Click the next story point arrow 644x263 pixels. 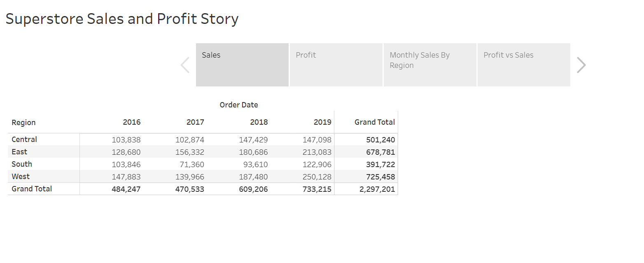[x=581, y=65]
